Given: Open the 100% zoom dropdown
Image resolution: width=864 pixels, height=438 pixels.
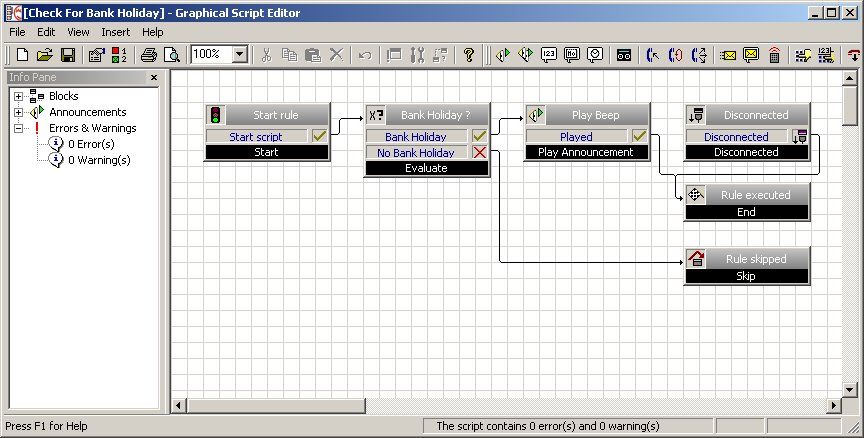Looking at the screenshot, I should [x=240, y=55].
